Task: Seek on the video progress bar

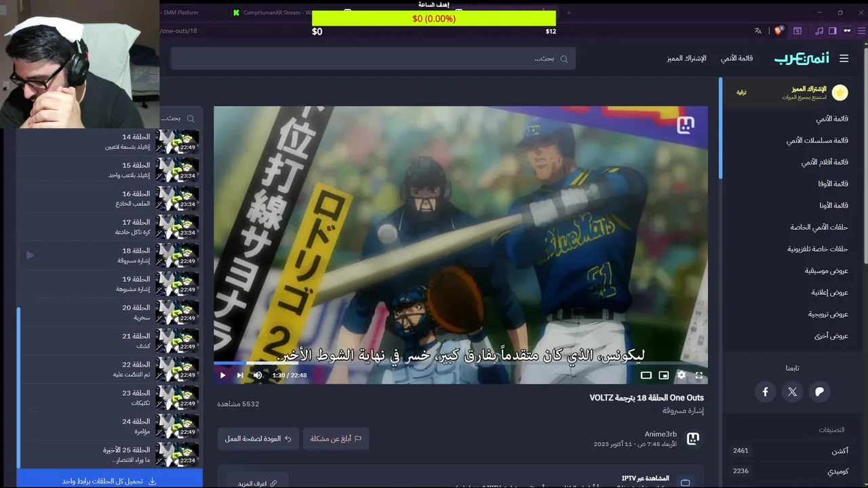Action: coord(460,363)
